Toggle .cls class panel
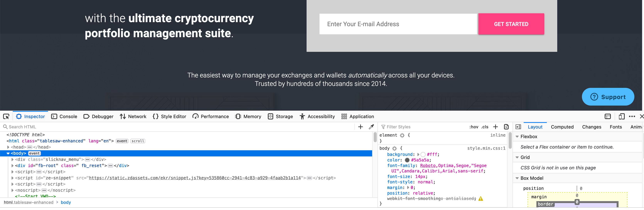Image resolution: width=644 pixels, height=210 pixels. [x=485, y=127]
